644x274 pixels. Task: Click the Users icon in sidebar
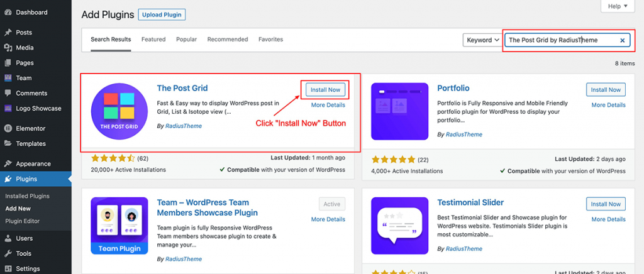[8, 238]
